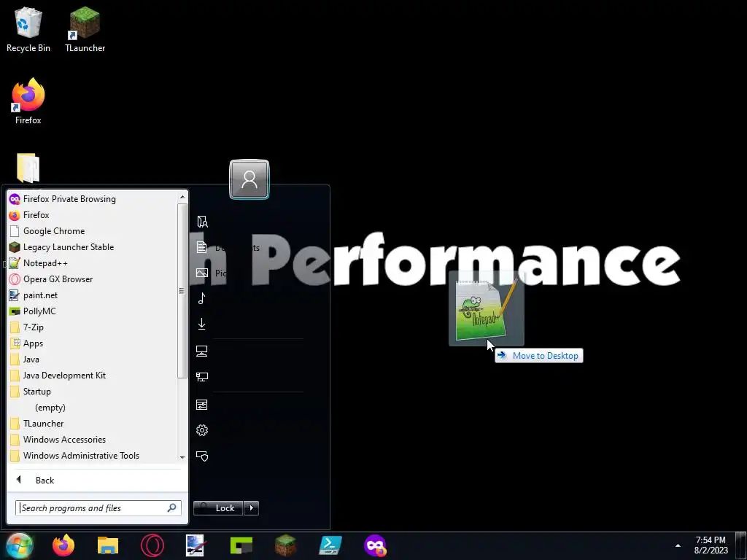Open Firefox Private Browsing from program list
This screenshot has height=560, width=747.
tap(93, 199)
